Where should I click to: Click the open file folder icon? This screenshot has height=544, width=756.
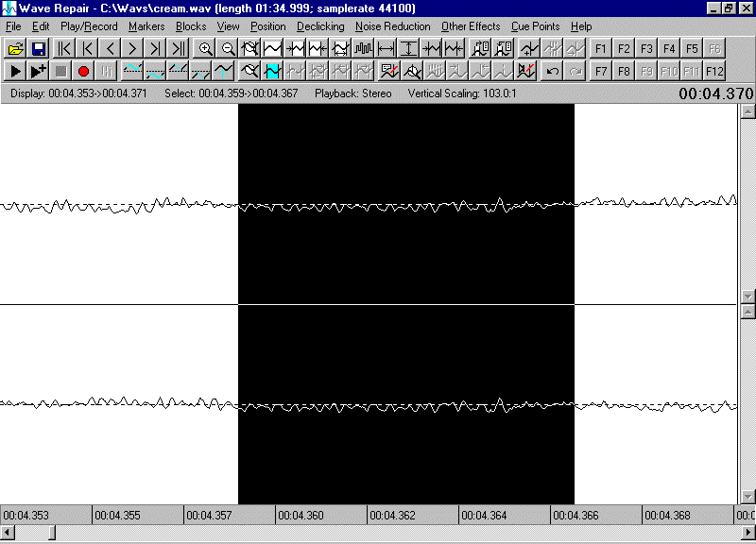coord(15,48)
